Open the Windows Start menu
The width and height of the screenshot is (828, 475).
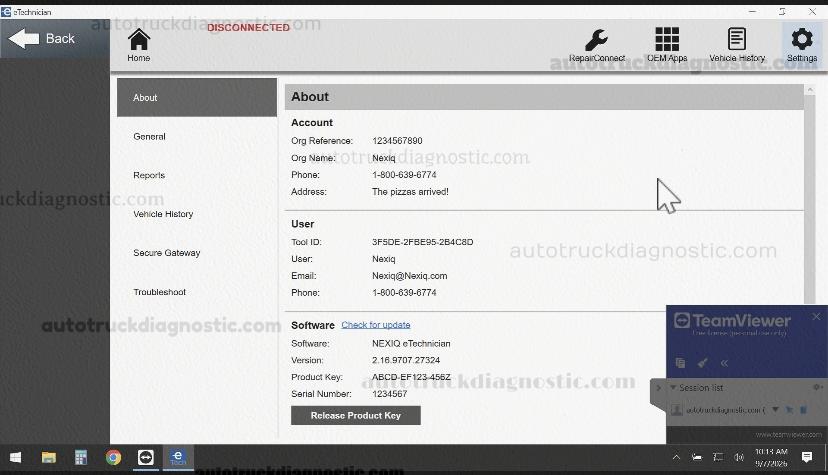(15, 458)
